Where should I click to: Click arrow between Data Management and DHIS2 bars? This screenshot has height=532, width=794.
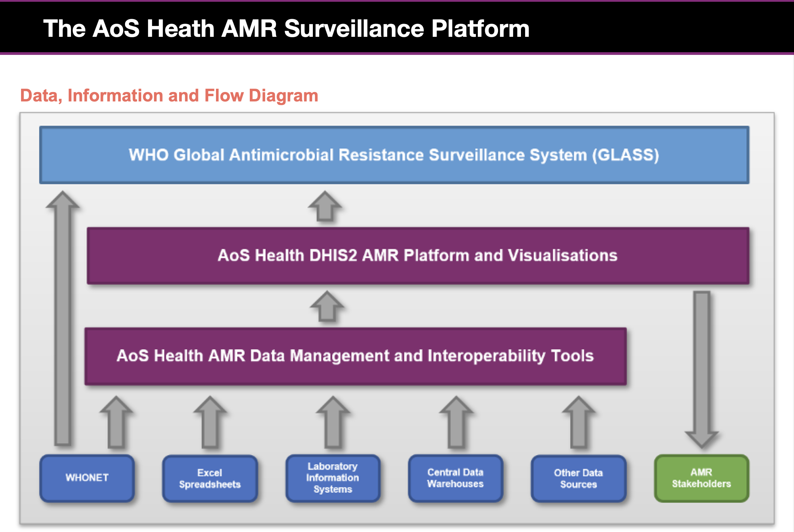point(327,307)
